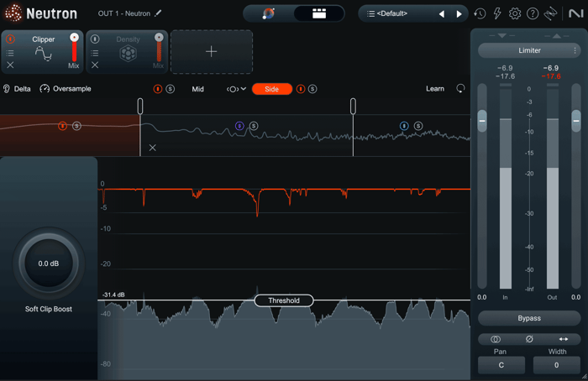Add a new module slot
Image resolution: width=588 pixels, height=381 pixels.
coord(212,52)
